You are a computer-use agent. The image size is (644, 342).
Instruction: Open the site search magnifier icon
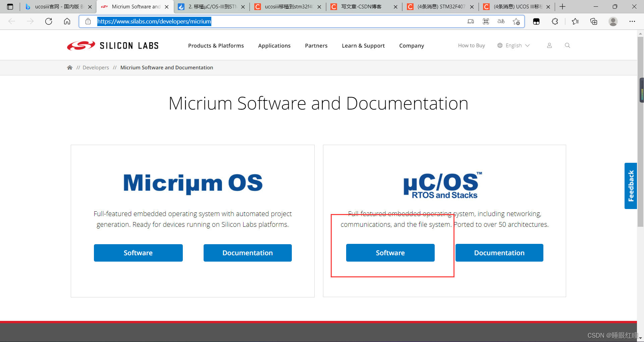(x=568, y=45)
